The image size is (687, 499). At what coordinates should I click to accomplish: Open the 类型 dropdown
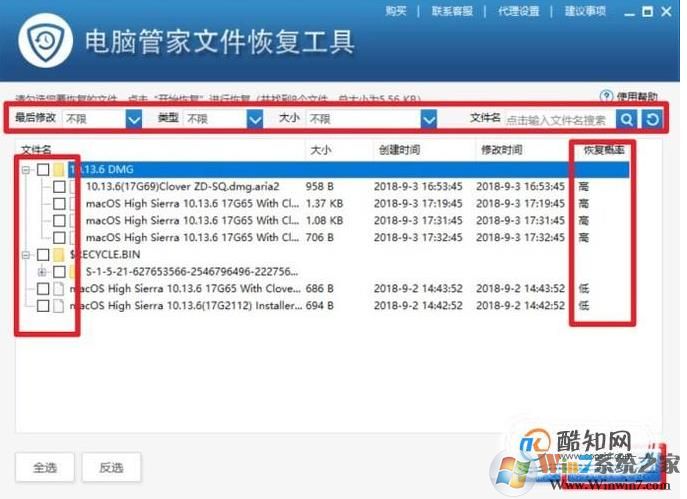pos(255,119)
